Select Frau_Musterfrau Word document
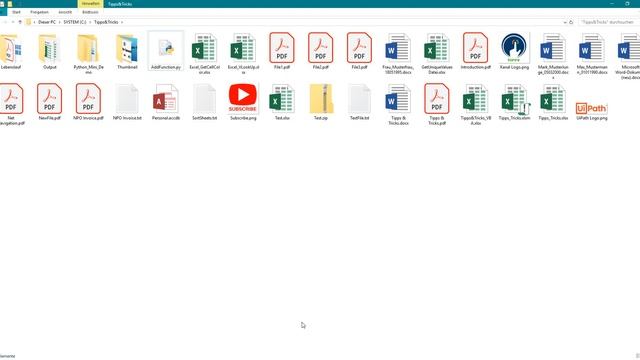Viewport: 640px width, 360px height. (x=398, y=54)
